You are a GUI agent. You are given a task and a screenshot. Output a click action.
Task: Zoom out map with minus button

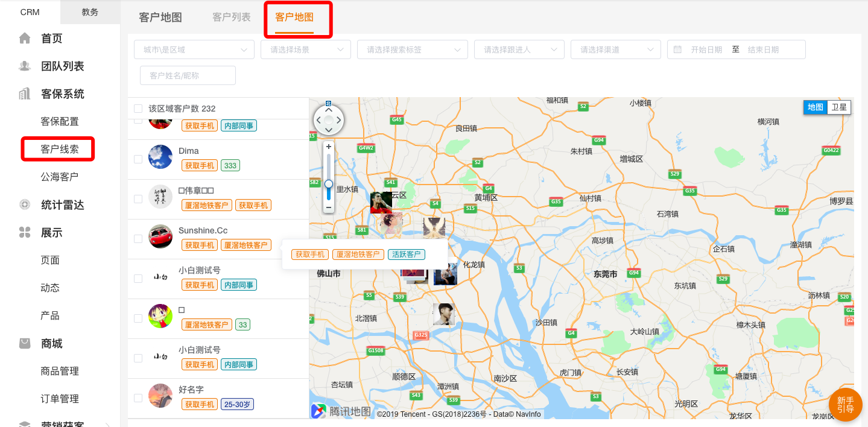click(x=329, y=207)
